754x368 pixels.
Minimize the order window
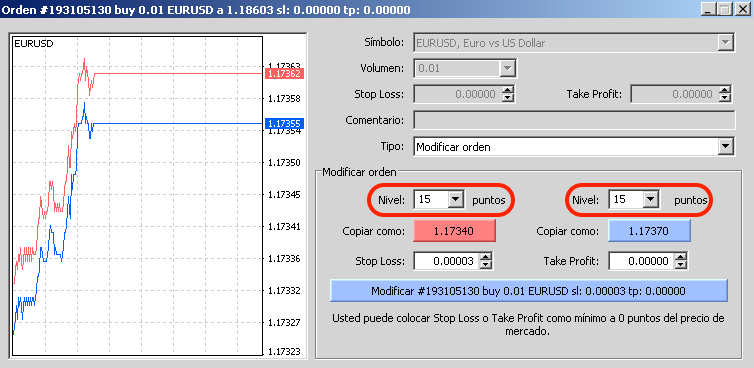pyautogui.click(x=708, y=9)
